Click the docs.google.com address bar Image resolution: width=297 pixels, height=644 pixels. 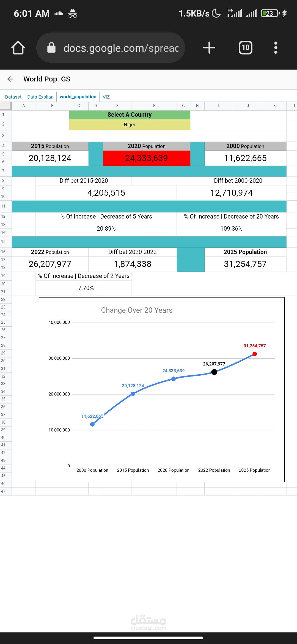121,48
